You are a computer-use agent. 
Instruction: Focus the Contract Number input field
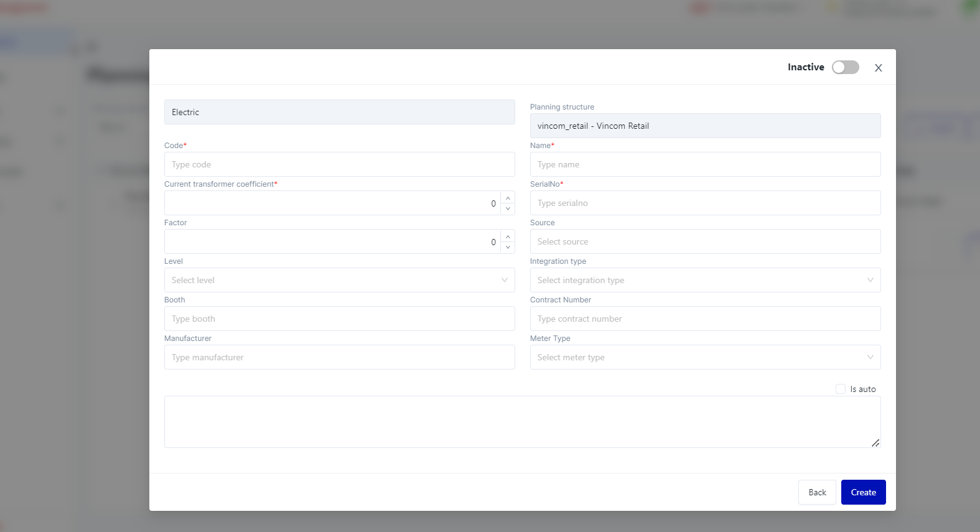pyautogui.click(x=705, y=319)
